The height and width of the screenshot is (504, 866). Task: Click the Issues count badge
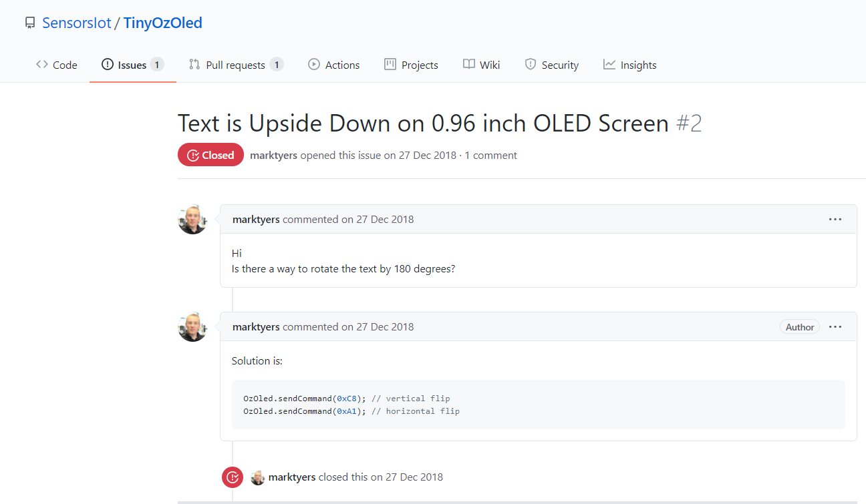point(157,65)
